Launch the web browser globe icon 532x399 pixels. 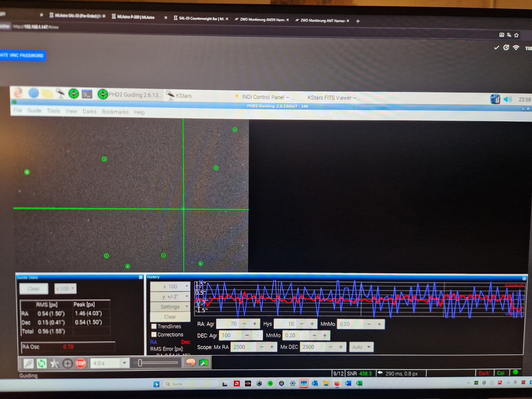point(34,93)
